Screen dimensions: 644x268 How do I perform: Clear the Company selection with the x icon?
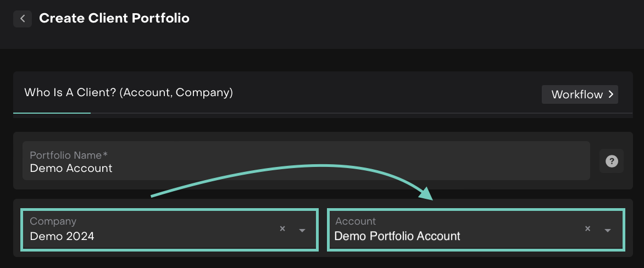tap(282, 229)
